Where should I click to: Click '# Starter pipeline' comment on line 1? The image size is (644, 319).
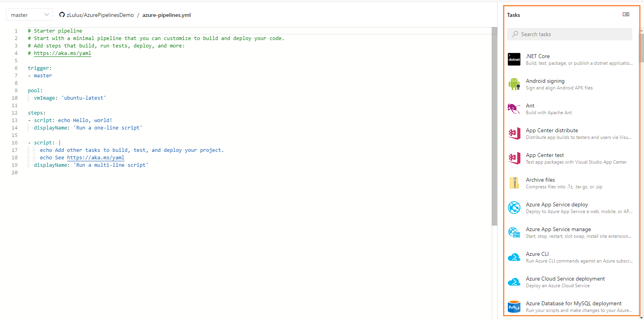tap(55, 31)
